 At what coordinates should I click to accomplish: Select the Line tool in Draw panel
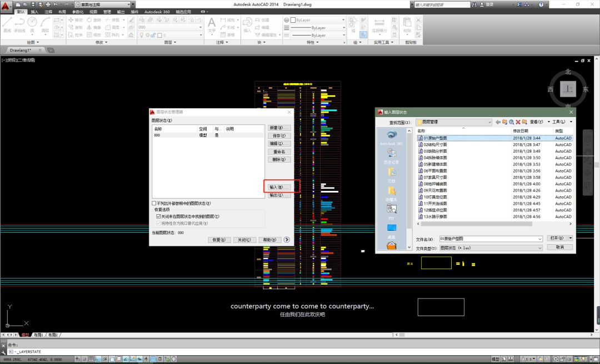[7, 24]
